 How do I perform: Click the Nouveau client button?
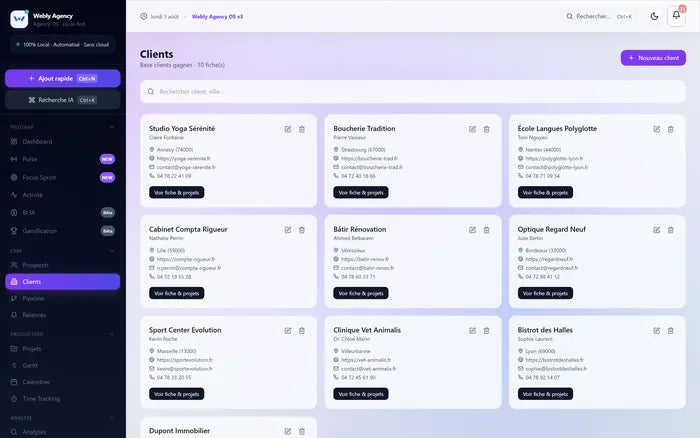point(653,58)
